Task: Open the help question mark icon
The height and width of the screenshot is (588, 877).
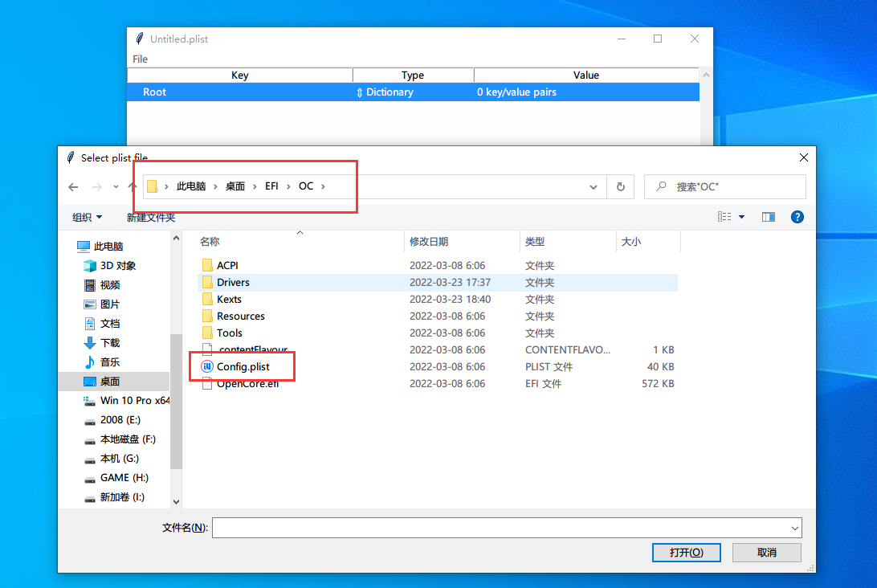Action: coord(797,217)
